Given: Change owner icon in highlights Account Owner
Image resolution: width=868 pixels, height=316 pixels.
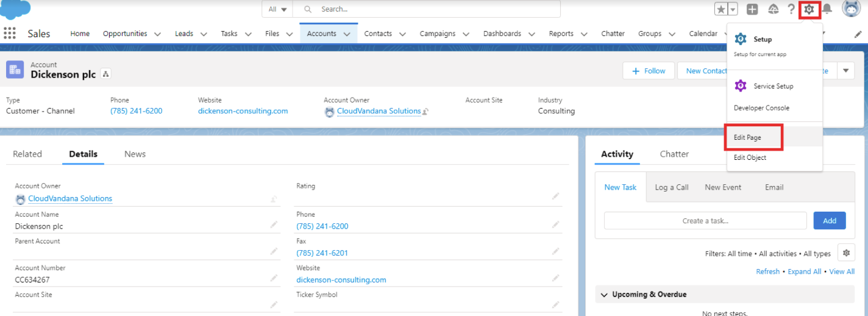Looking at the screenshot, I should point(425,111).
